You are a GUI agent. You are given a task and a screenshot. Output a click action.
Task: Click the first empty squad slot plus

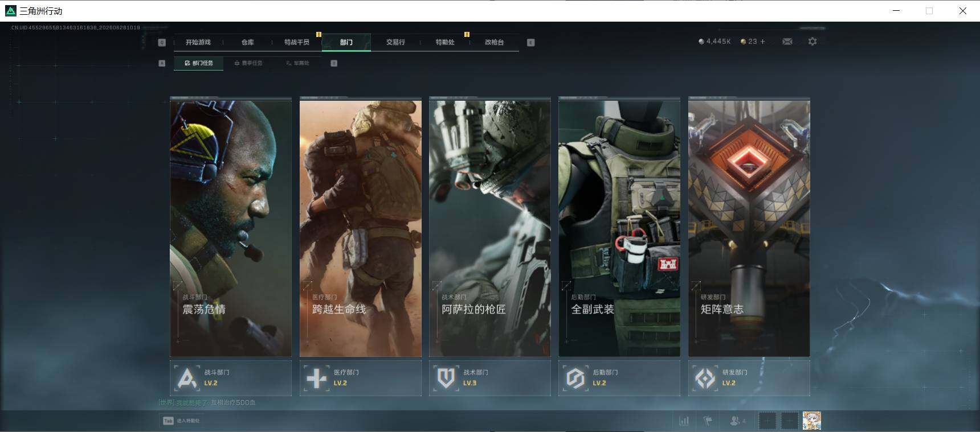[x=767, y=421]
